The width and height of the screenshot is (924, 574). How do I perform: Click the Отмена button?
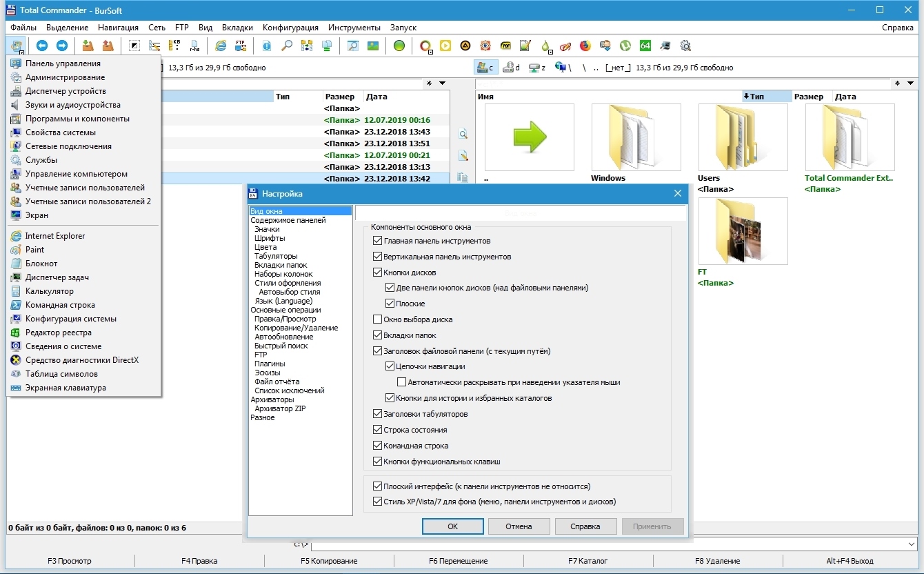(519, 526)
